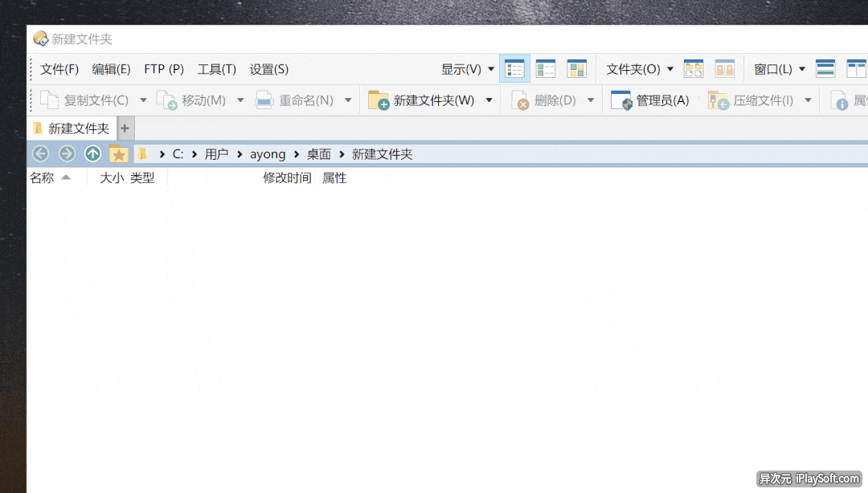868x493 pixels.
Task: Open the 设置(S) menu
Action: [x=268, y=69]
